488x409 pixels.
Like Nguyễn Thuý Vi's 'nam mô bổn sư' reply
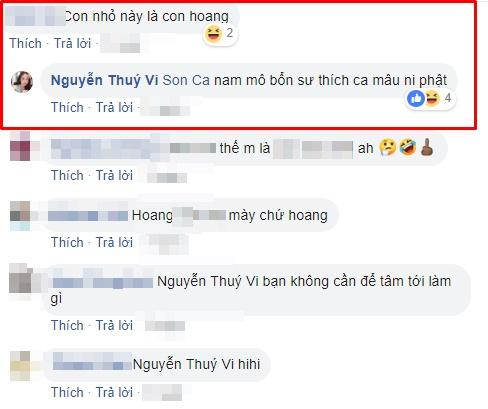67,107
